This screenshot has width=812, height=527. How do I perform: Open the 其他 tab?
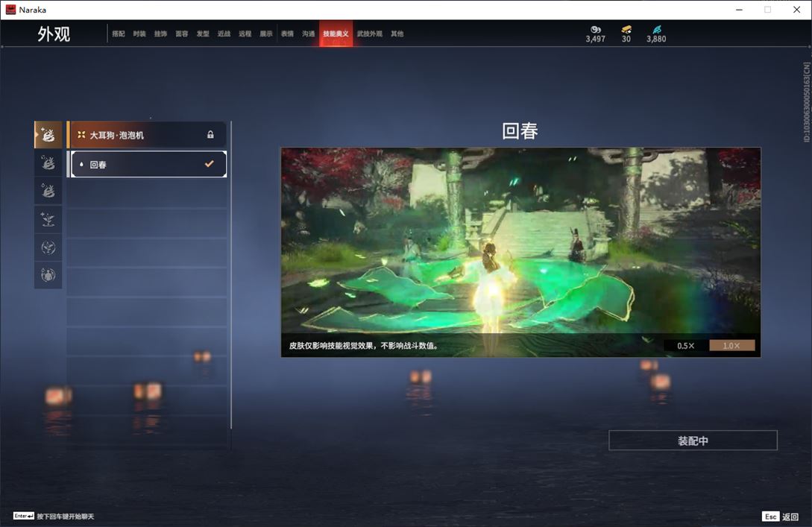pos(397,34)
